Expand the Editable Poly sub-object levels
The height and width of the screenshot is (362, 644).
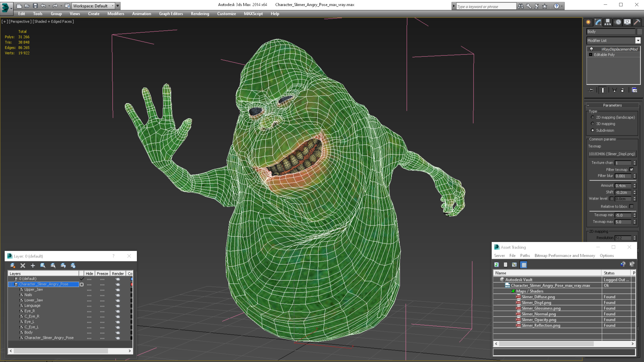tap(591, 55)
